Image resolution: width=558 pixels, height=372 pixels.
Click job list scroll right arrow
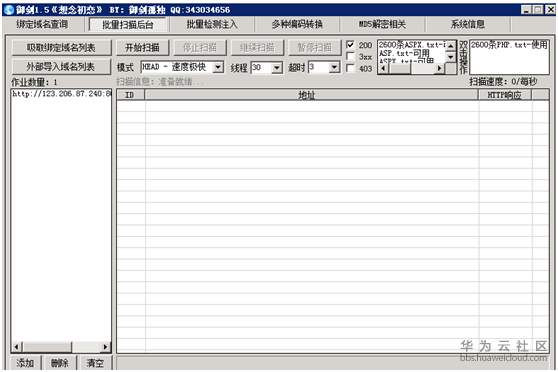click(x=105, y=346)
